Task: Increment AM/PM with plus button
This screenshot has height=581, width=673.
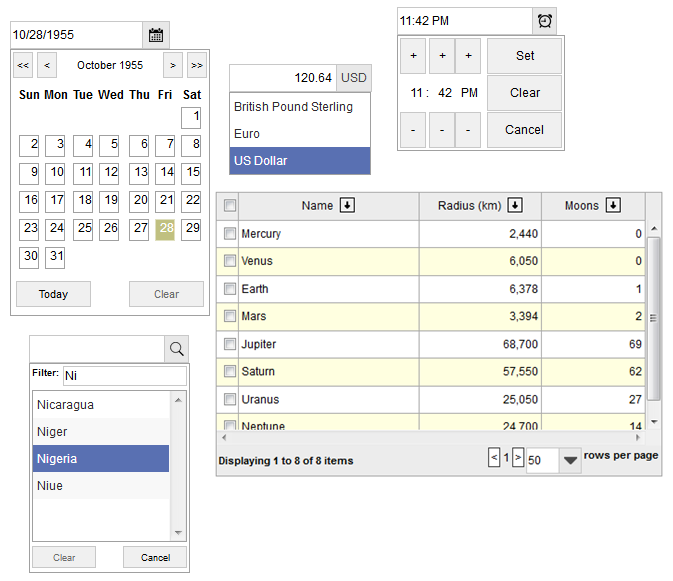Action: (468, 56)
